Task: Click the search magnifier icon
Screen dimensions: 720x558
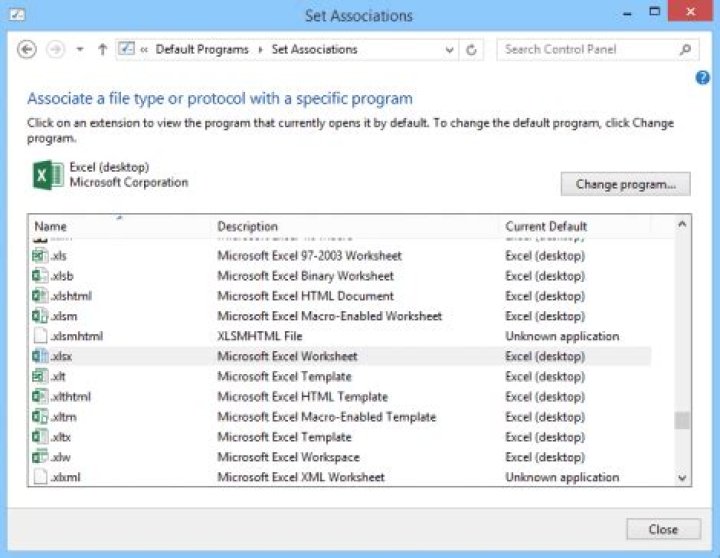Action: pos(685,49)
